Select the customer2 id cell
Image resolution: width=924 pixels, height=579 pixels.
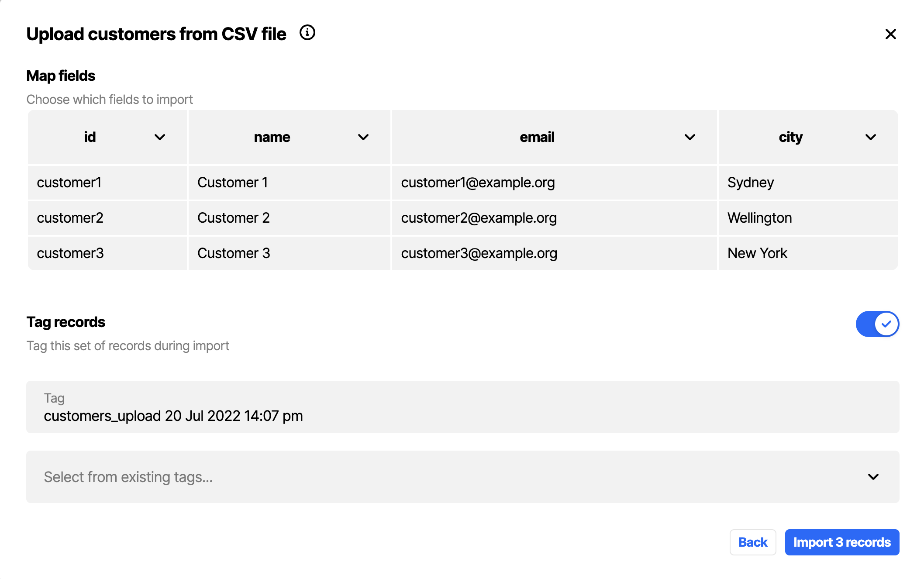(107, 218)
